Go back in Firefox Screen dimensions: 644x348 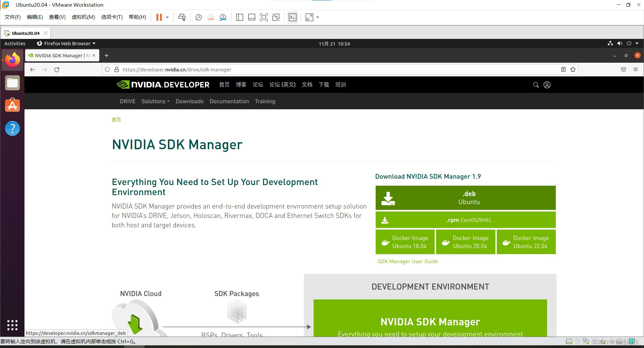pos(33,70)
